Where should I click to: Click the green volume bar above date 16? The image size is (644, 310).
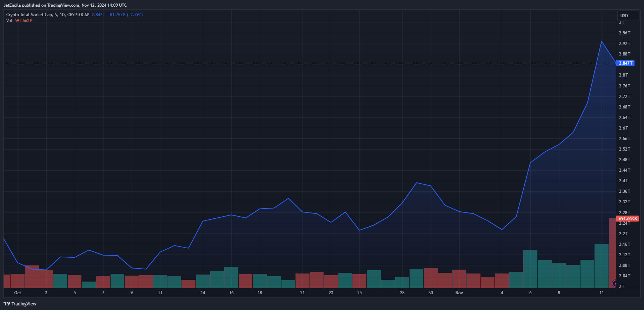231,277
